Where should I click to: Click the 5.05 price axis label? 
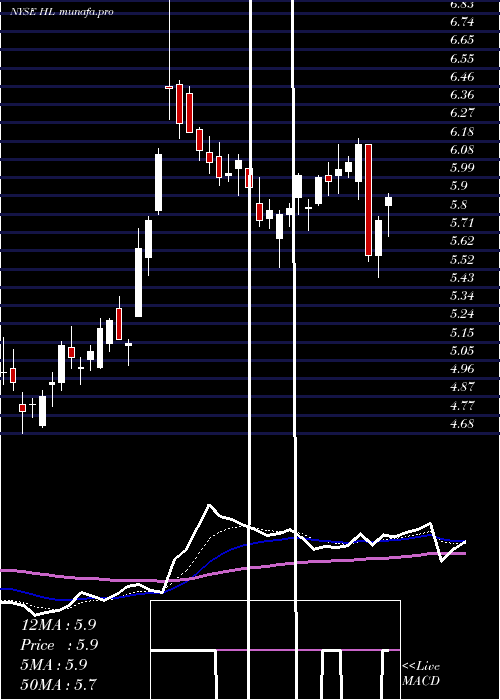462,351
